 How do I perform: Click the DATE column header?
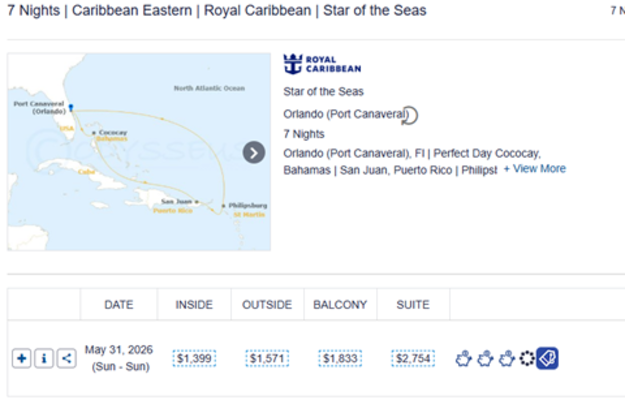coord(119,305)
